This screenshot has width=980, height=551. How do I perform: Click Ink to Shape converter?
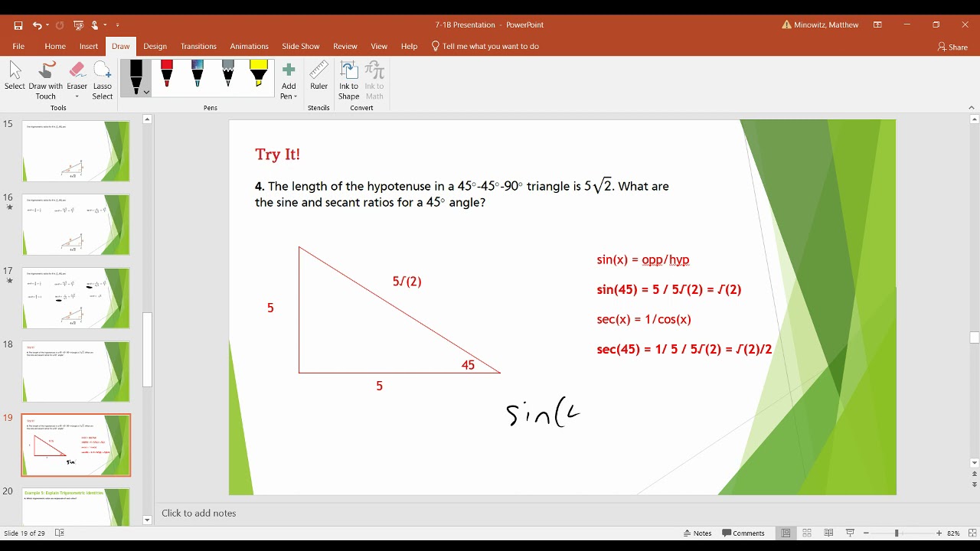tap(349, 80)
